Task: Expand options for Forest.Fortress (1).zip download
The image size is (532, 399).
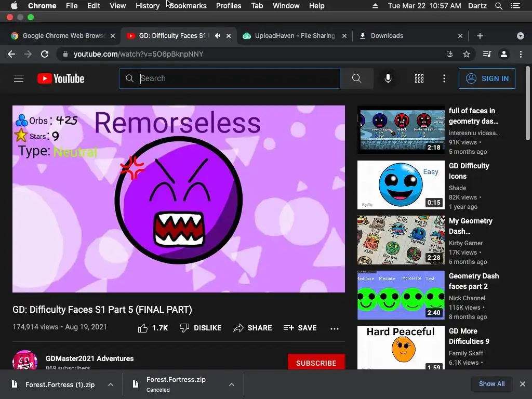Action: click(111, 384)
